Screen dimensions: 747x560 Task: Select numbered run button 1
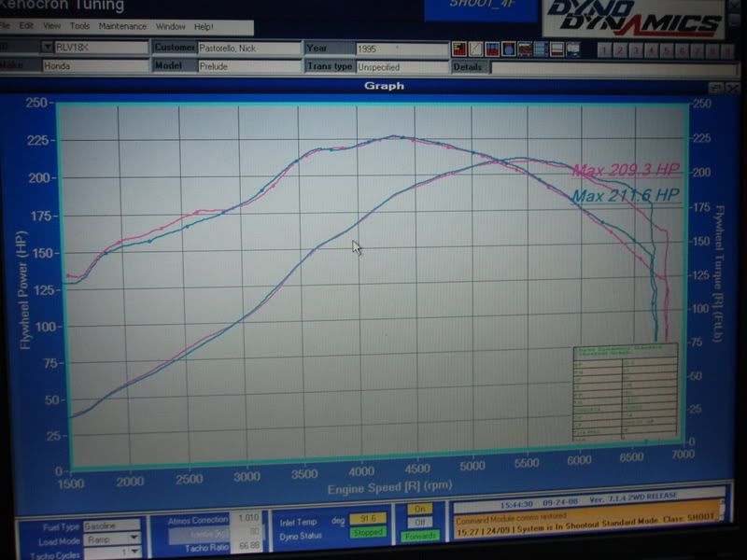coord(604,49)
